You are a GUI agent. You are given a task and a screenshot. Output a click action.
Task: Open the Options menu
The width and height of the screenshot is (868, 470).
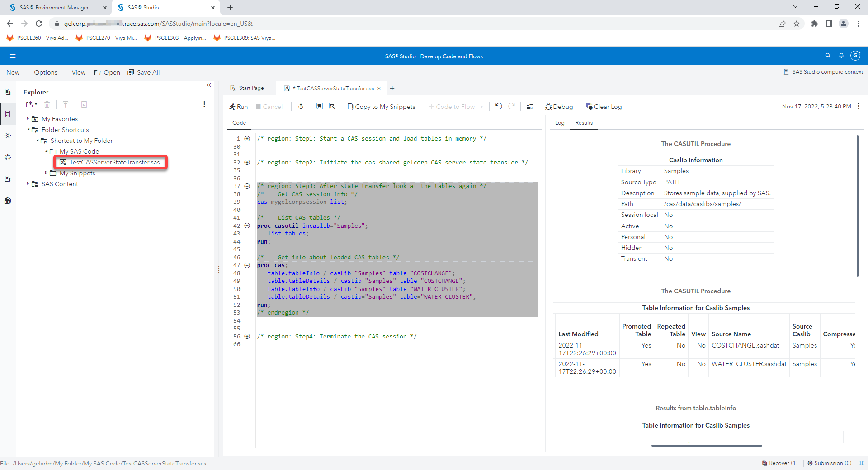pos(46,72)
